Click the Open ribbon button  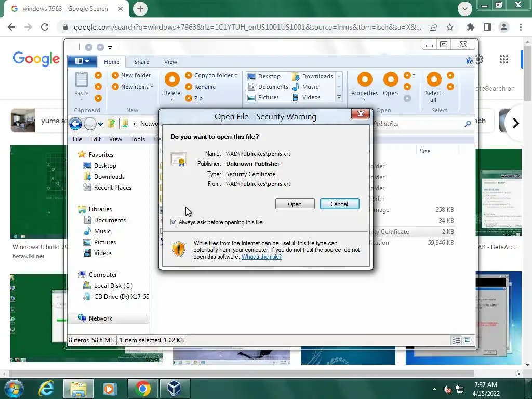(x=391, y=84)
